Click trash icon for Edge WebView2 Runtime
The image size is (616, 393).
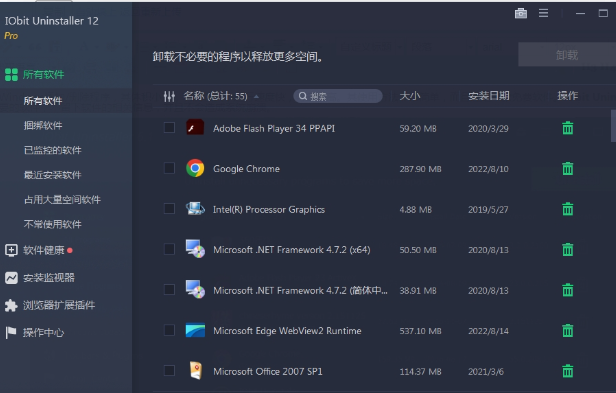point(568,331)
